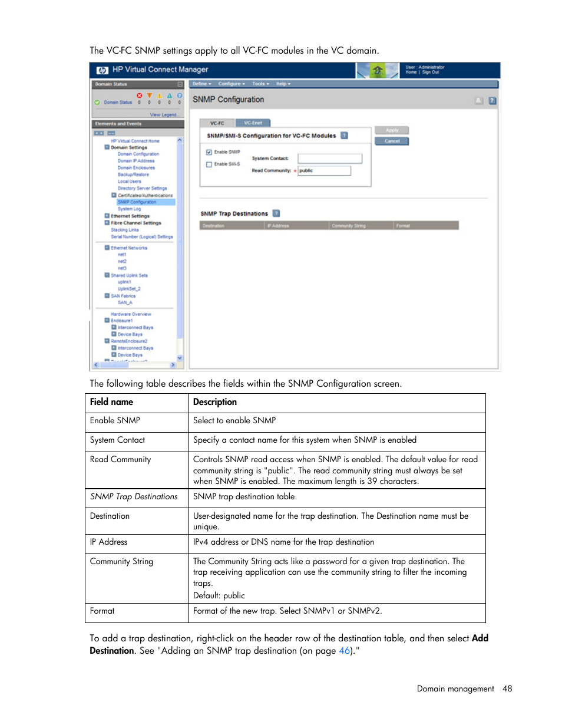Click the blue unknown-status question icon
Viewport: 562px width, 728px height.
click(x=180, y=95)
